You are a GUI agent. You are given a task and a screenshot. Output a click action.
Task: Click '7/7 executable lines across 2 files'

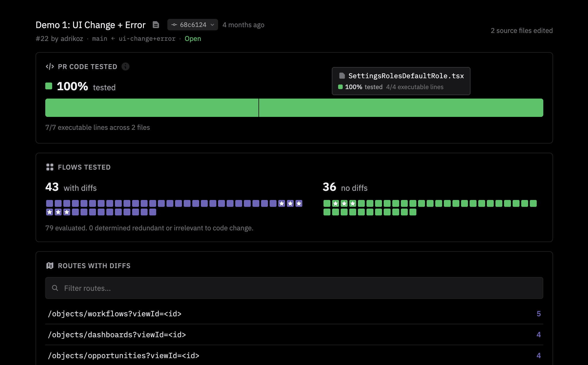pos(97,127)
